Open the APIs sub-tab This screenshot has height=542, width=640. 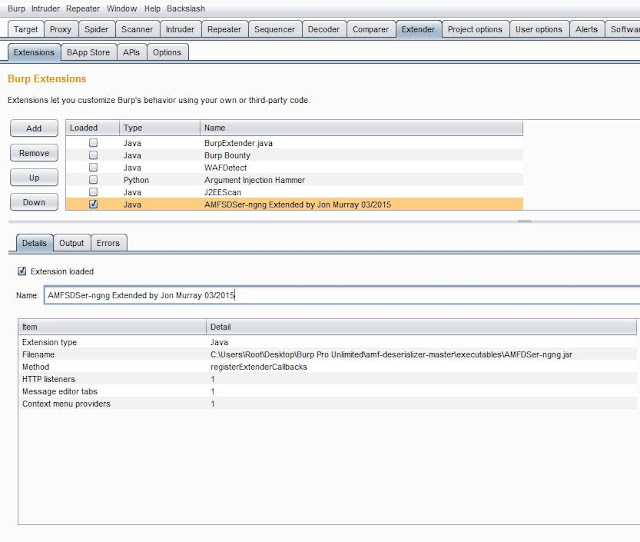pos(131,52)
